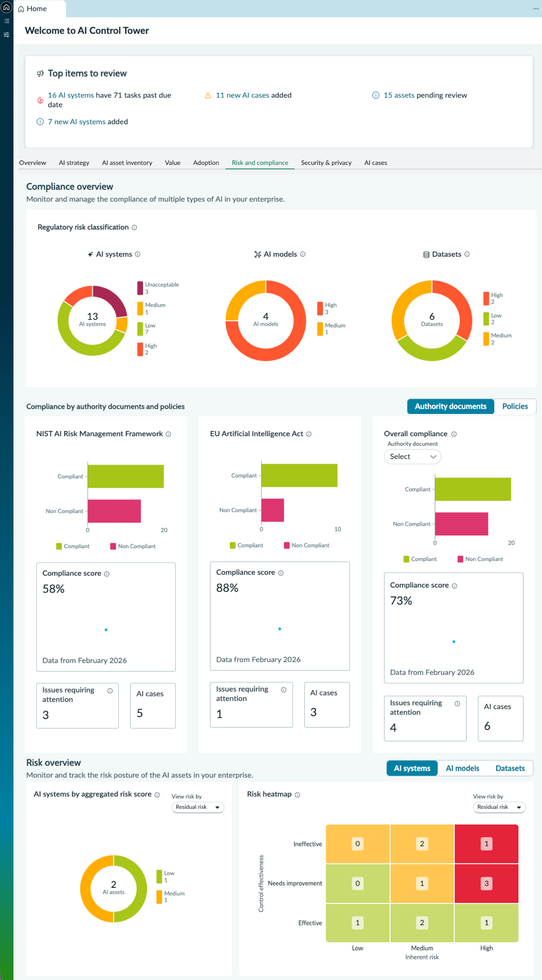Click the megaphone icon beside Top items to review
Viewport: 542px width, 980px height.
tap(40, 73)
